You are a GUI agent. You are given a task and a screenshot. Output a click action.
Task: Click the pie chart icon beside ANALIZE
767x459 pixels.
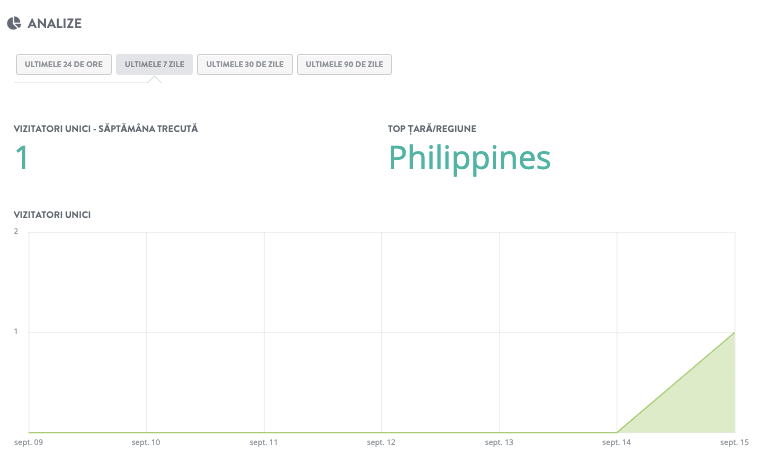click(x=15, y=22)
